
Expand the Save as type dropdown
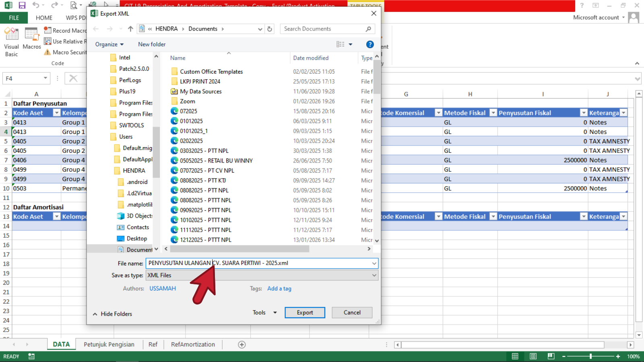[x=374, y=276]
